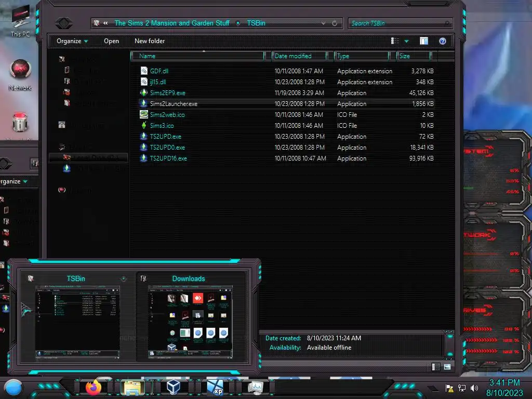532x399 pixels.
Task: Expand the breadcrumb separator before TSBin
Action: tap(238, 23)
